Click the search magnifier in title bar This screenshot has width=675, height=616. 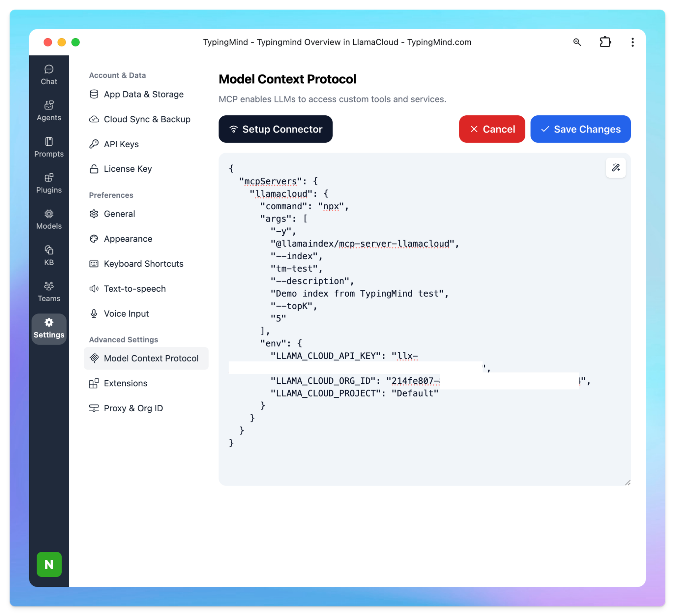pyautogui.click(x=577, y=42)
